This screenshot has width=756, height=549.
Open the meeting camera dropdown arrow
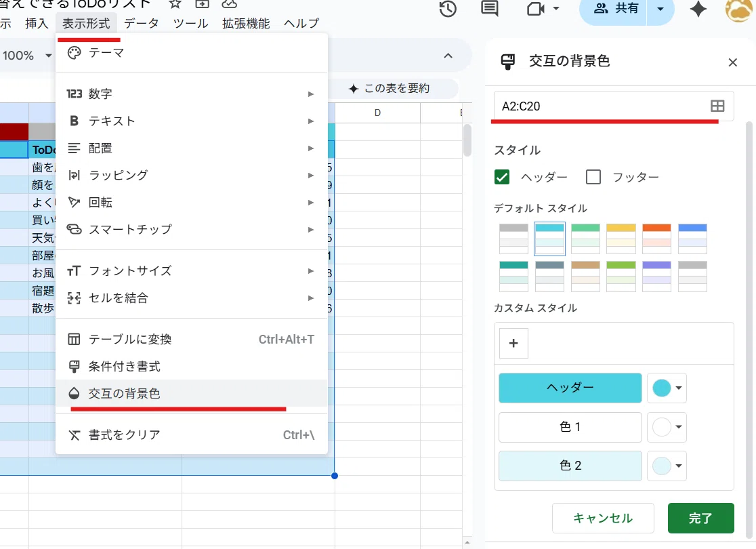pyautogui.click(x=556, y=9)
